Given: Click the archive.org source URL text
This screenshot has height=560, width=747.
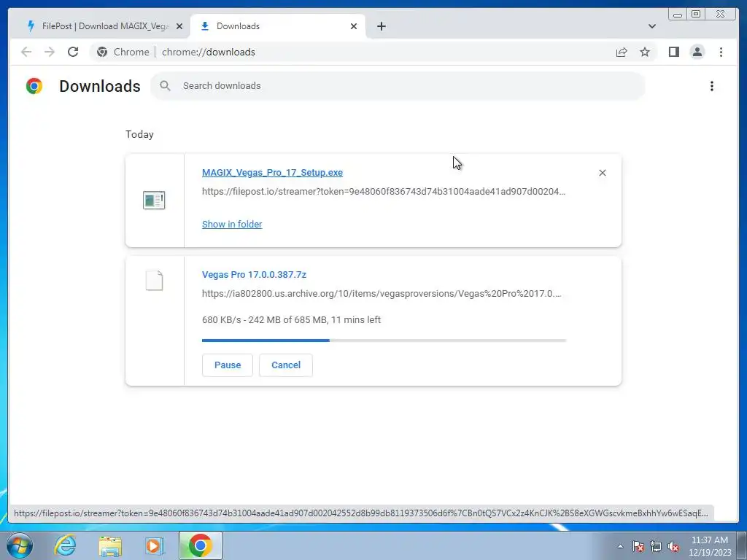Looking at the screenshot, I should pyautogui.click(x=382, y=294).
